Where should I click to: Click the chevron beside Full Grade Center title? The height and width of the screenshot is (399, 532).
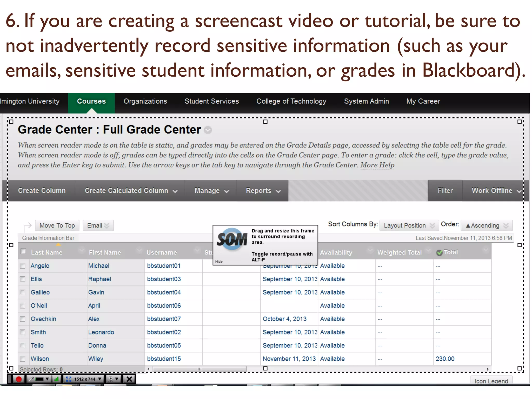208,130
